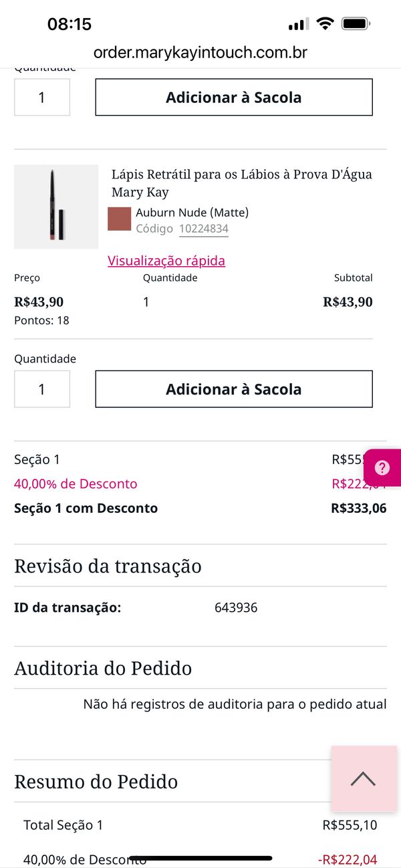Tap the Auditoria do Pedido heading
Screen dimensions: 401x868
pyautogui.click(x=103, y=668)
